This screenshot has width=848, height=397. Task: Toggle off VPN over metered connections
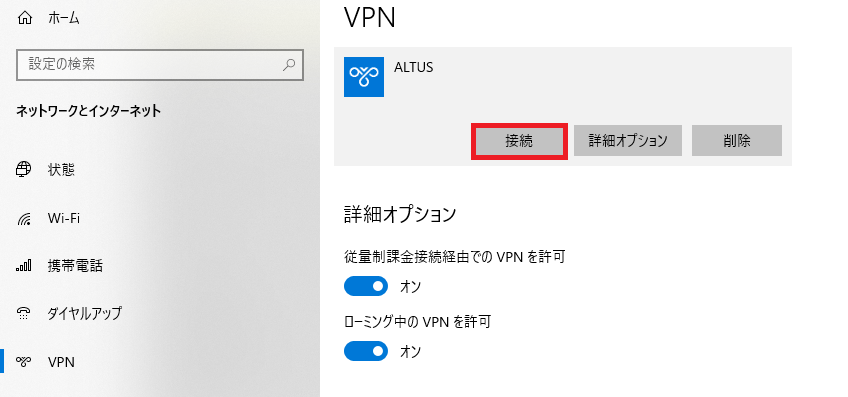tap(366, 286)
